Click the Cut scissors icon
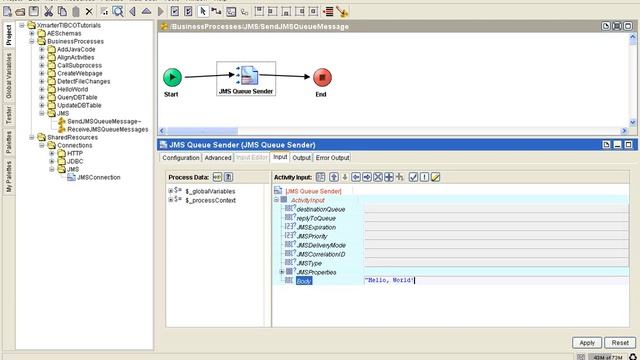 point(49,11)
